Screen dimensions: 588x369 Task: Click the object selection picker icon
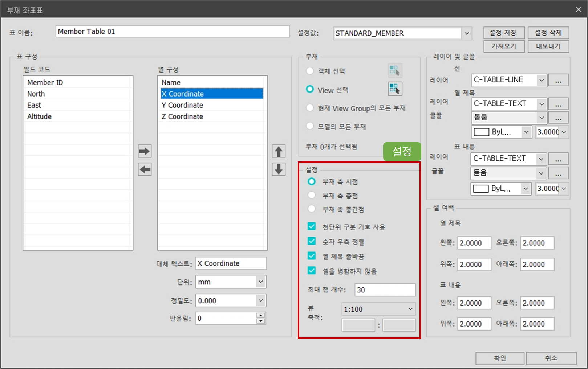click(394, 70)
